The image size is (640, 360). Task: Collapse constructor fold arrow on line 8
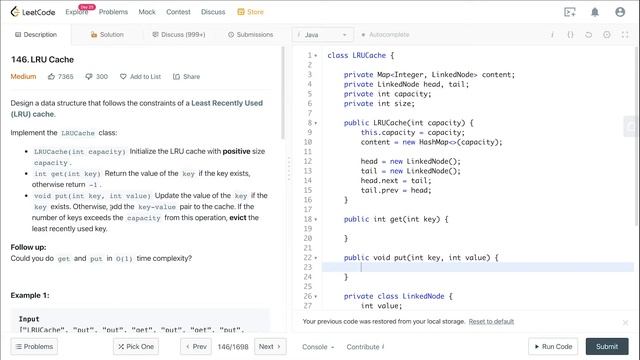coord(316,123)
